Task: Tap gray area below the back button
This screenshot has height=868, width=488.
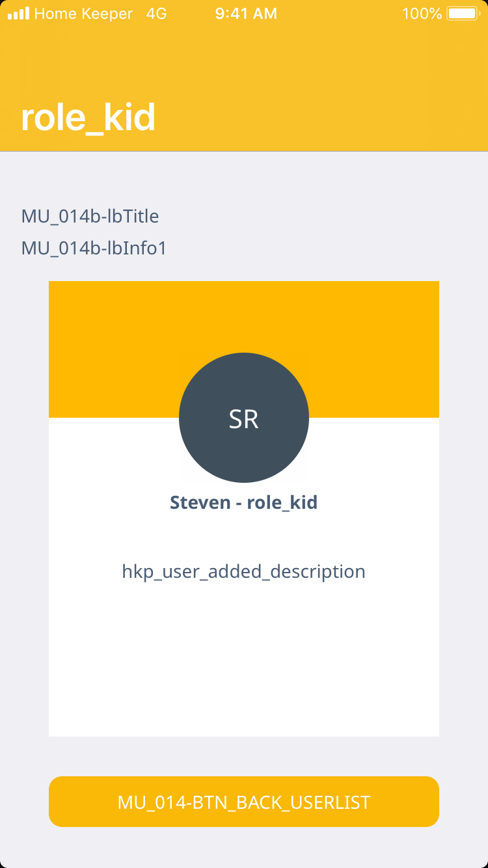Action: pos(244,849)
